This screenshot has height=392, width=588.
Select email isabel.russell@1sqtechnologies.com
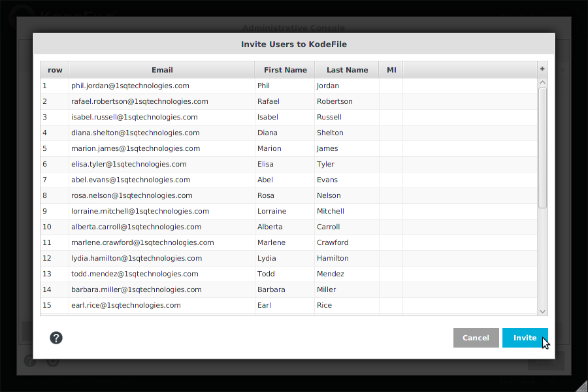coord(162,118)
